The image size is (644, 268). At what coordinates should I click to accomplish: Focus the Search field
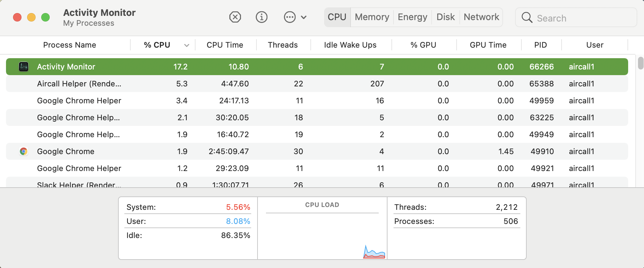coord(576,18)
